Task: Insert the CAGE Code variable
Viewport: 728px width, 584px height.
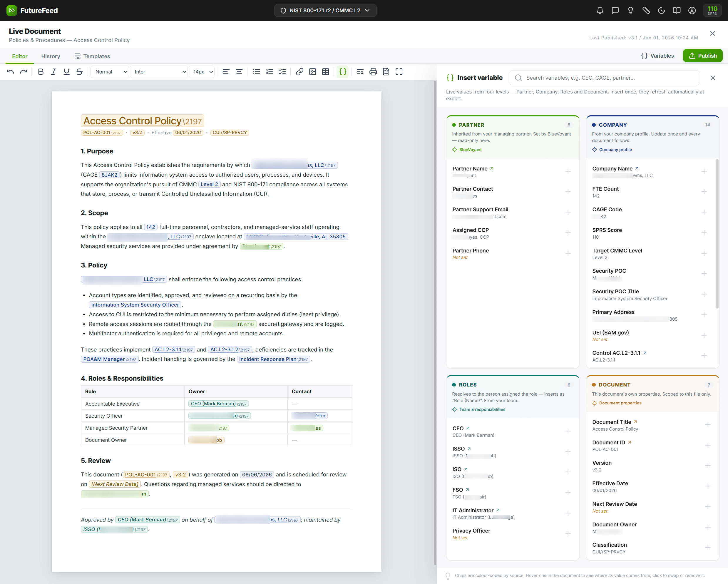Action: 704,212
